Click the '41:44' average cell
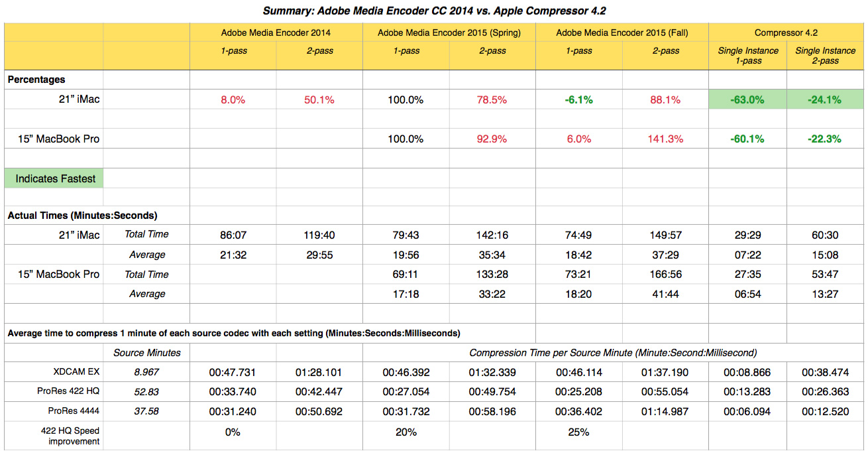Viewport: 868px width, 455px height. [x=666, y=294]
